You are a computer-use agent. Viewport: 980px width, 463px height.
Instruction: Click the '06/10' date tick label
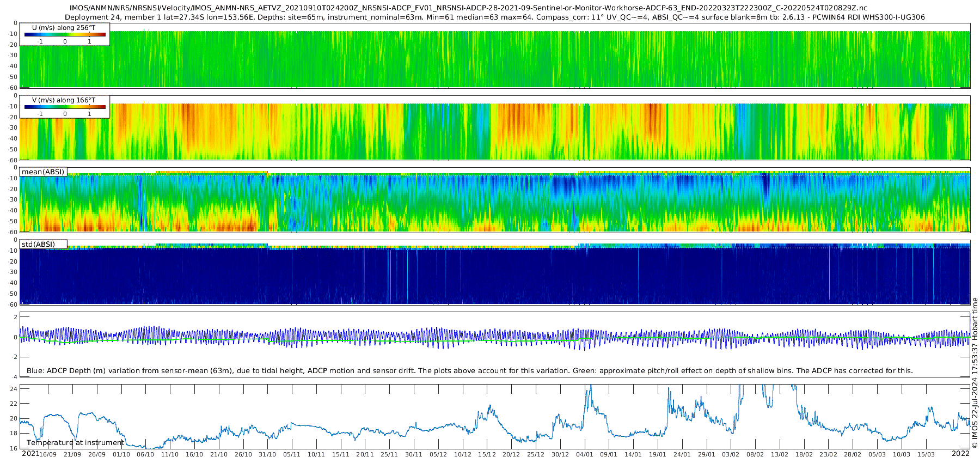tap(145, 454)
